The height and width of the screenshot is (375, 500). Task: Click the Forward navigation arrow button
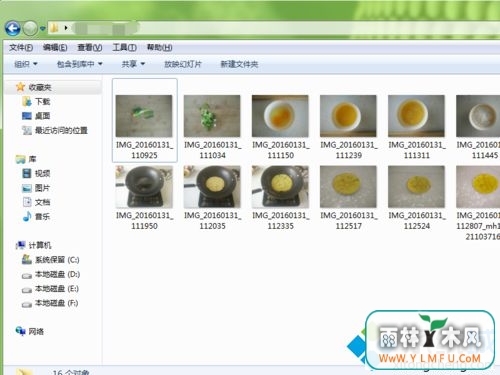click(x=30, y=29)
